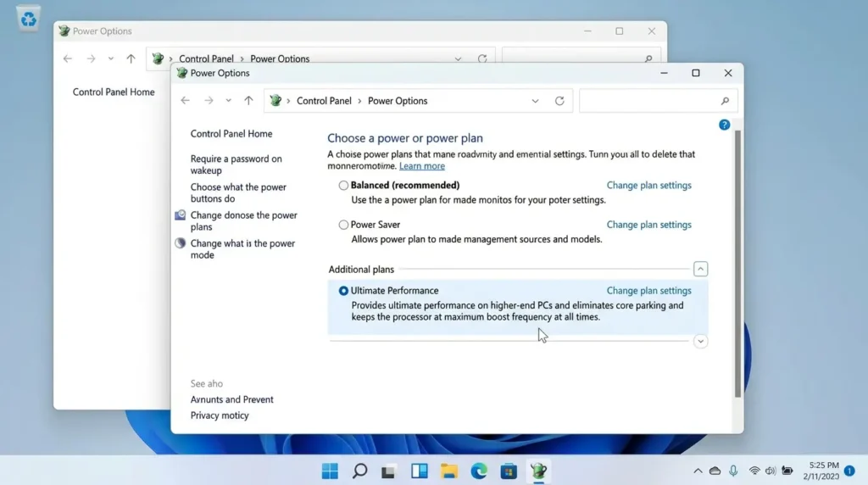Select the Ultimate Performance radio button
Screen dimensions: 868x485
343,291
